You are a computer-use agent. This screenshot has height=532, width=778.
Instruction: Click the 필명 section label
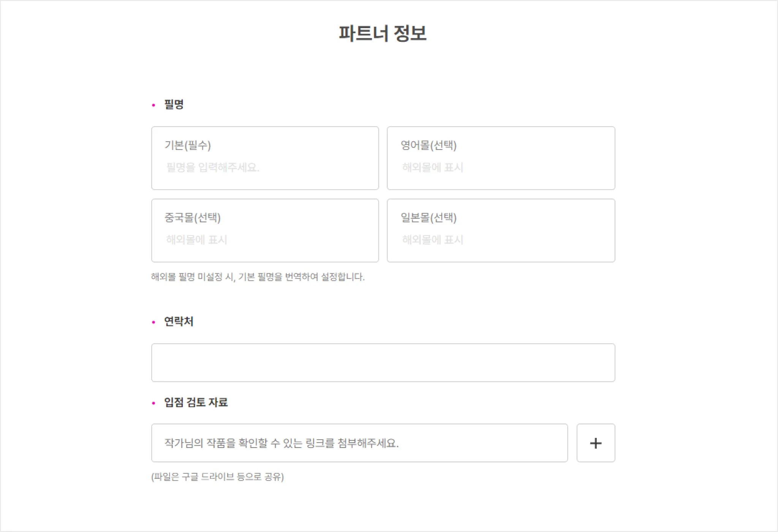[x=174, y=104]
